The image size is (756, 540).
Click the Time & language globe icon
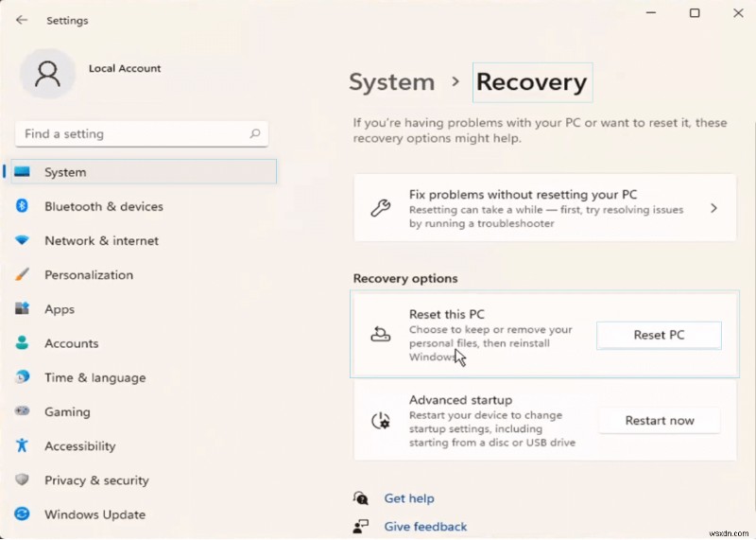click(22, 377)
